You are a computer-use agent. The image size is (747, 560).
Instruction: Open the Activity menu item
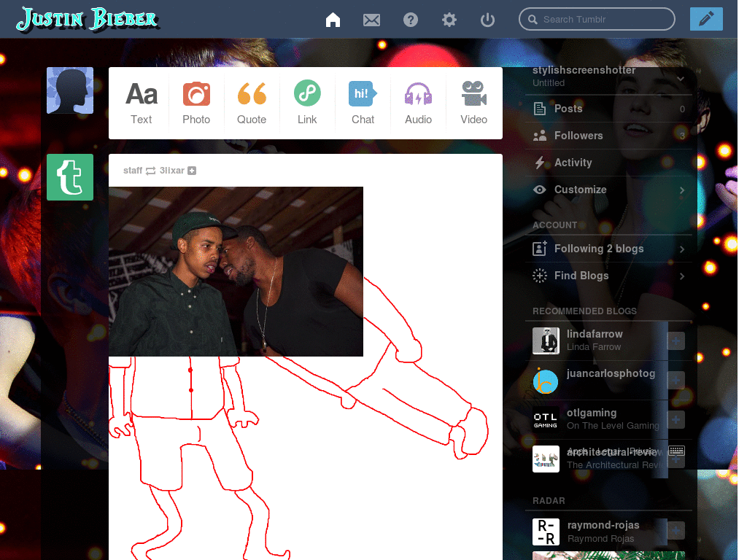pos(573,163)
